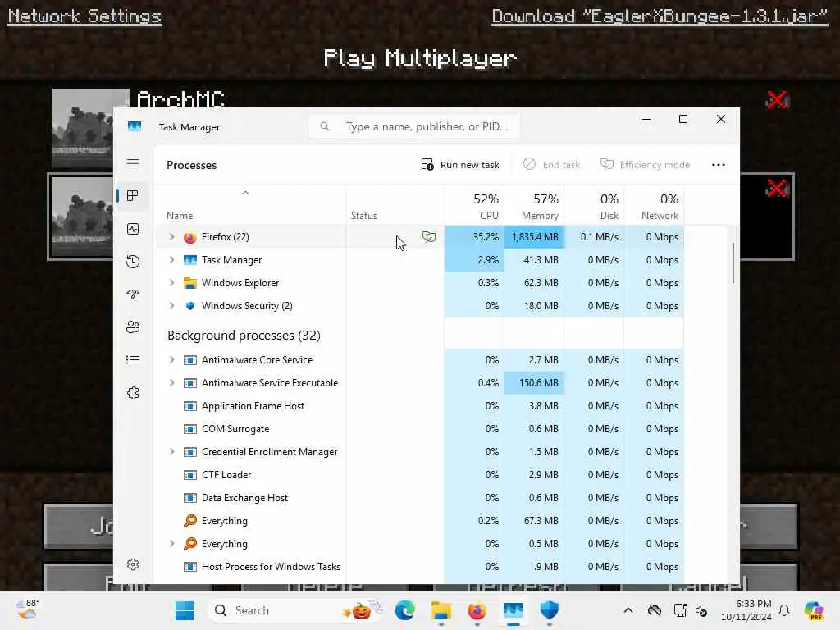Launch Microsoft Edge from the taskbar
840x630 pixels.
click(405, 610)
